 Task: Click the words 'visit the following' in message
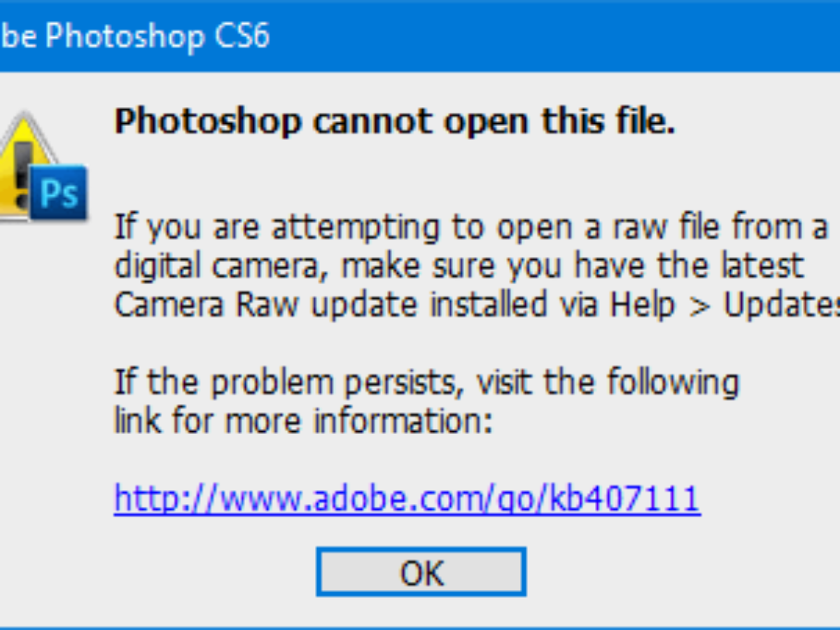[x=607, y=383]
